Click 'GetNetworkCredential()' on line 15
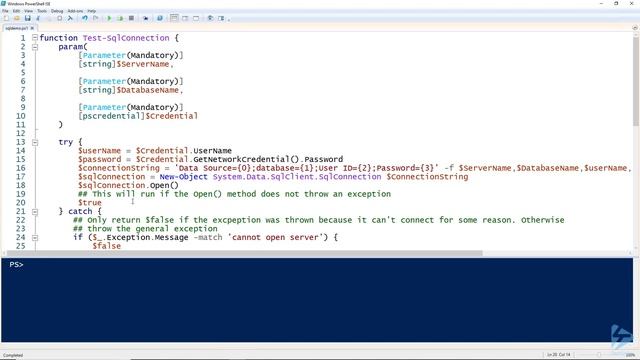The height and width of the screenshot is (360, 640). click(x=246, y=159)
